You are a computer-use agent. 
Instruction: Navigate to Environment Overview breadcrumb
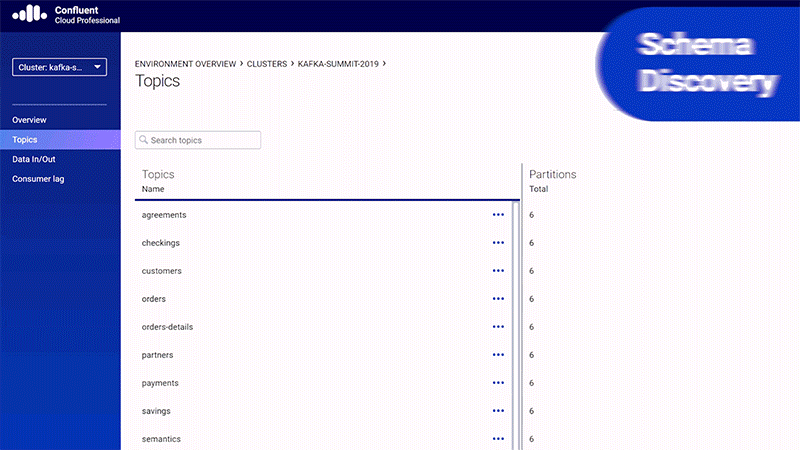point(185,64)
